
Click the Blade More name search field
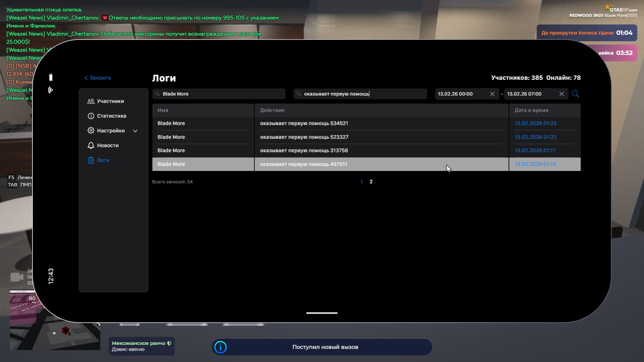point(219,94)
